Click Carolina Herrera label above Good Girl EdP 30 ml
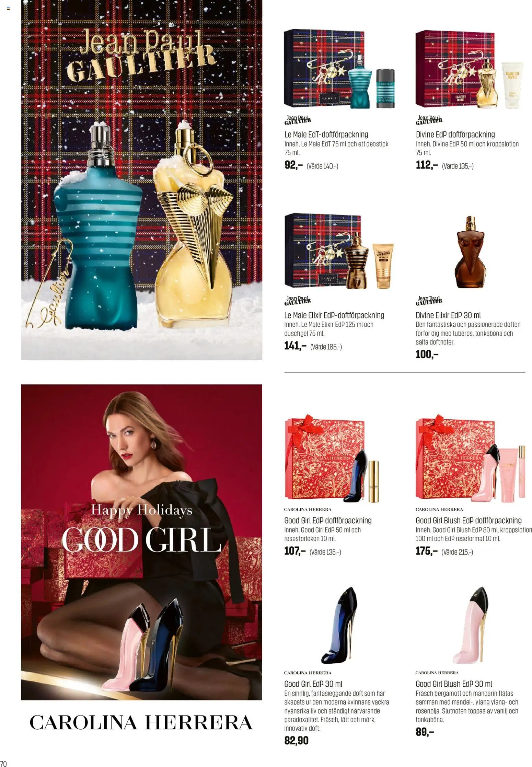The image size is (532, 767). pos(308,673)
